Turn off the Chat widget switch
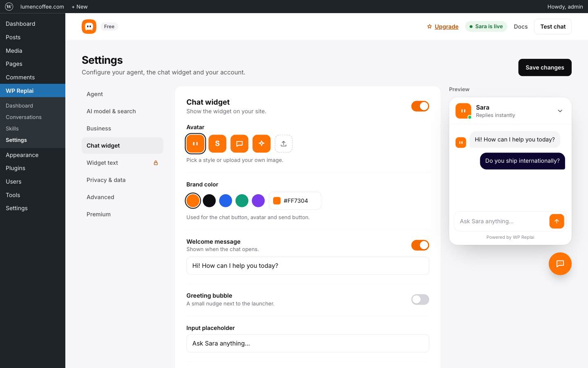The width and height of the screenshot is (588, 368). (420, 106)
